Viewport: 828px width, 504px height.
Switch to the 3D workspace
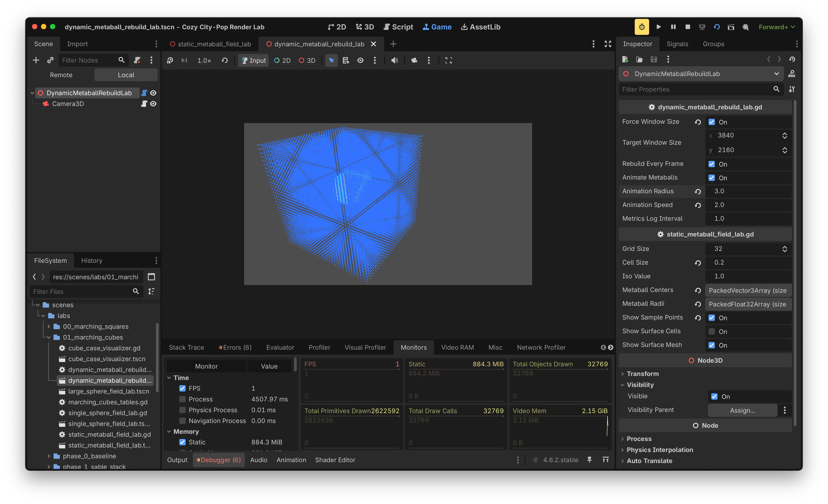click(x=364, y=27)
